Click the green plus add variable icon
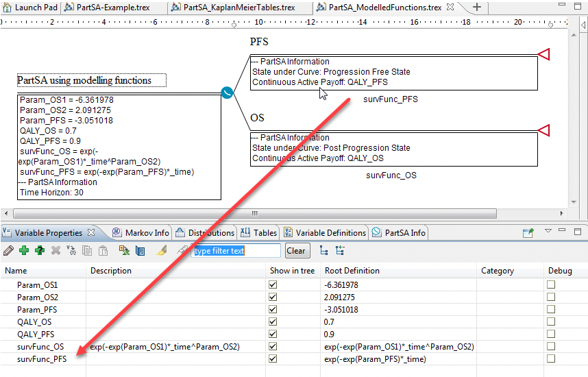The height and width of the screenshot is (377, 588). point(24,251)
